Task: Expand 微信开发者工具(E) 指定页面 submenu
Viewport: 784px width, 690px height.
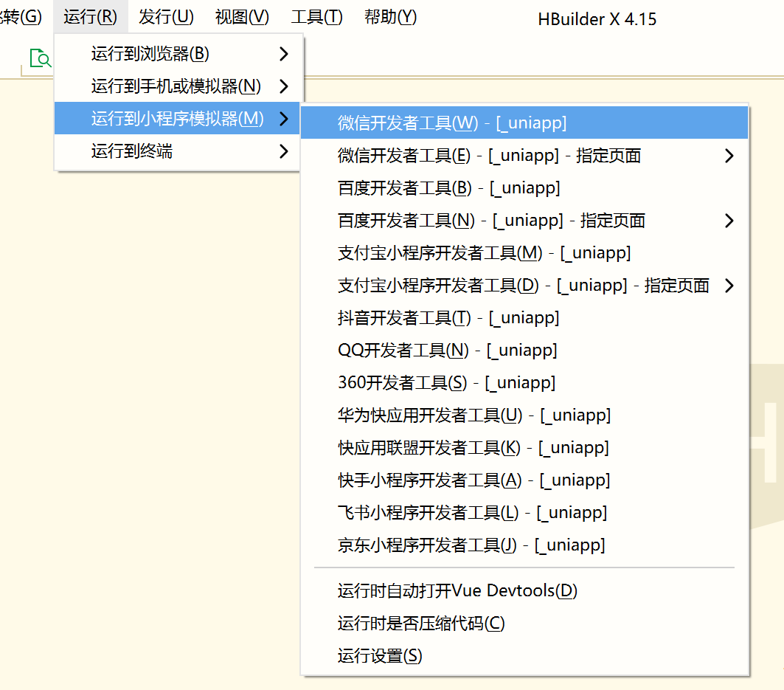Action: tap(524, 156)
